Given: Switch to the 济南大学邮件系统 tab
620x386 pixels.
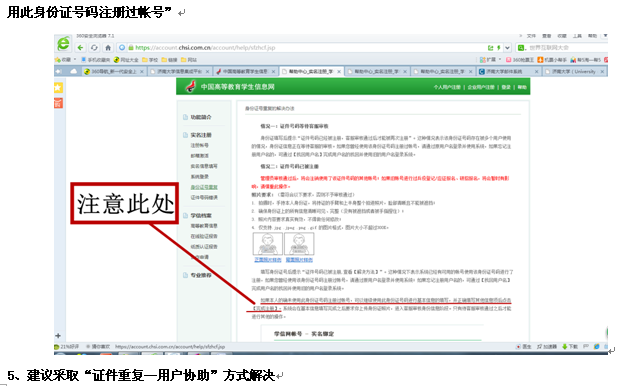Looking at the screenshot, I should coord(505,72).
